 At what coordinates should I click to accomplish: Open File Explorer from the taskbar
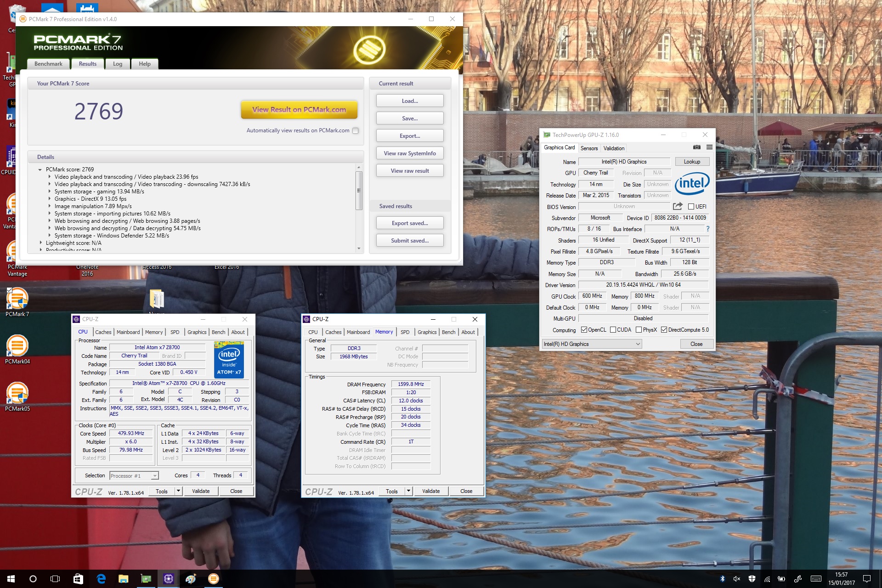[123, 579]
